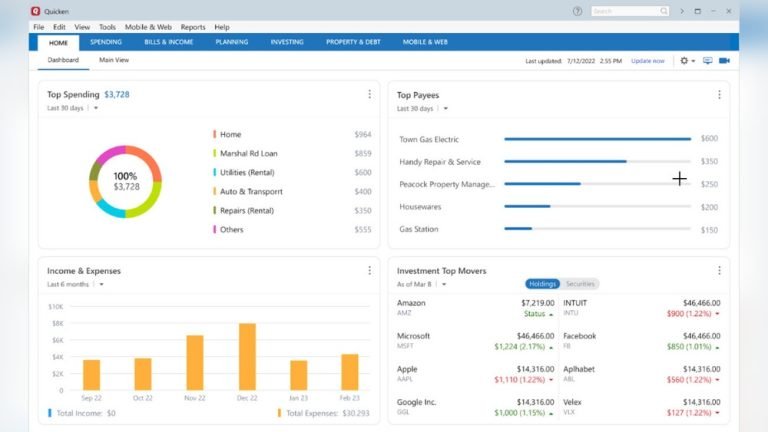The image size is (768, 432).
Task: Click Aplhabet loss down arrow indicator
Action: tap(717, 380)
